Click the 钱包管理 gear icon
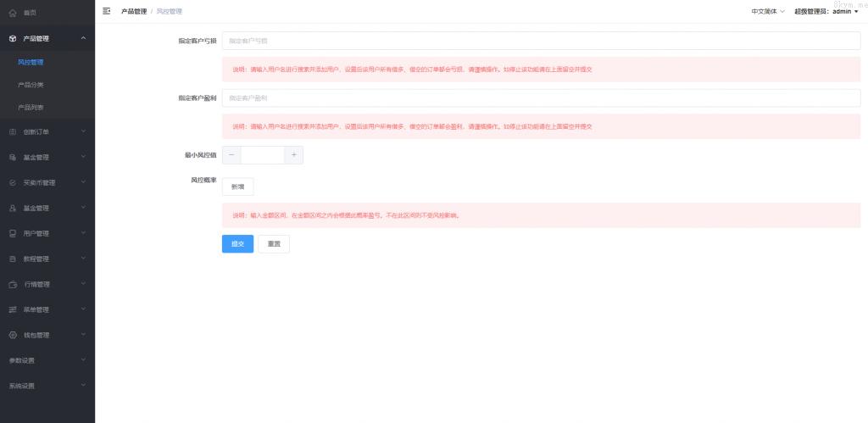The height and width of the screenshot is (423, 868). [x=13, y=335]
